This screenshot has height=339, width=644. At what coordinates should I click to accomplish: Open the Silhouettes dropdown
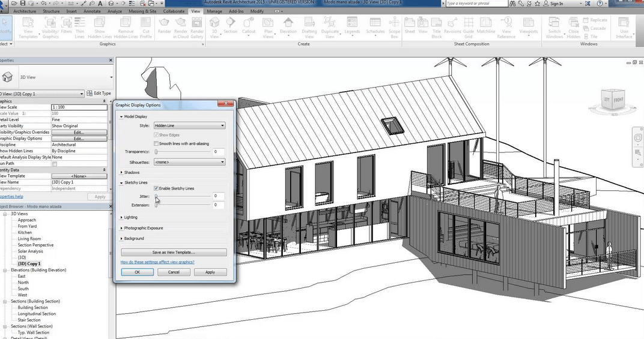point(189,162)
